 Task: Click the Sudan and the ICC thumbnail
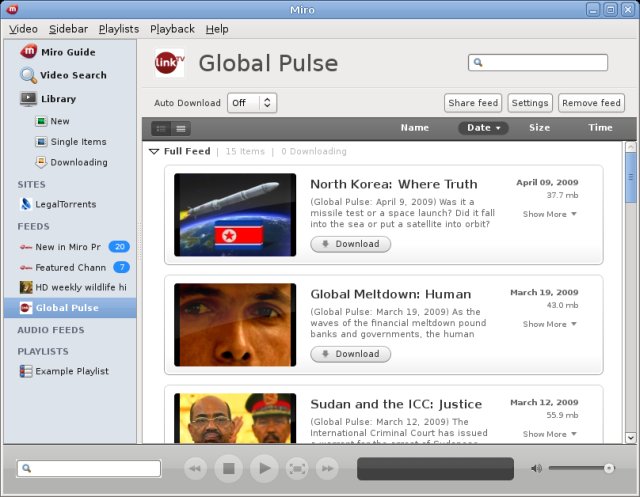pos(235,418)
